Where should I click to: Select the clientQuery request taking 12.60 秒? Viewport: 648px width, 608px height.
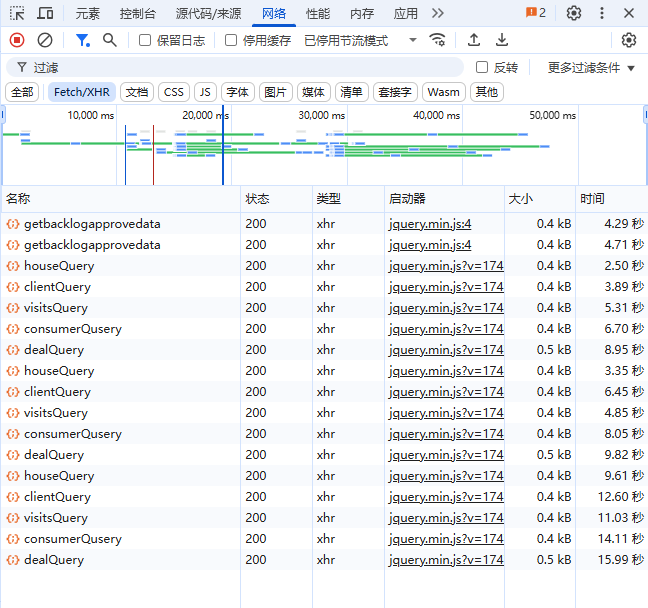click(x=324, y=496)
